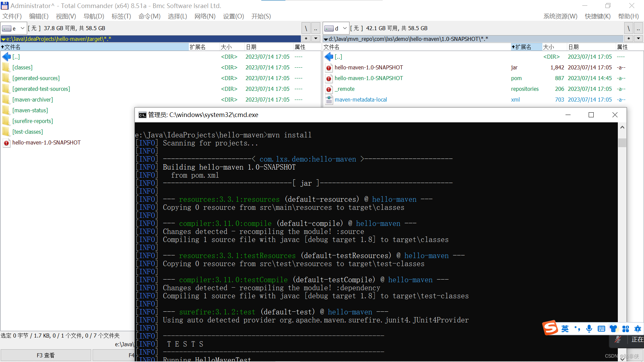Open right panel directory history arrow
Image resolution: width=644 pixels, height=362 pixels.
click(639, 39)
